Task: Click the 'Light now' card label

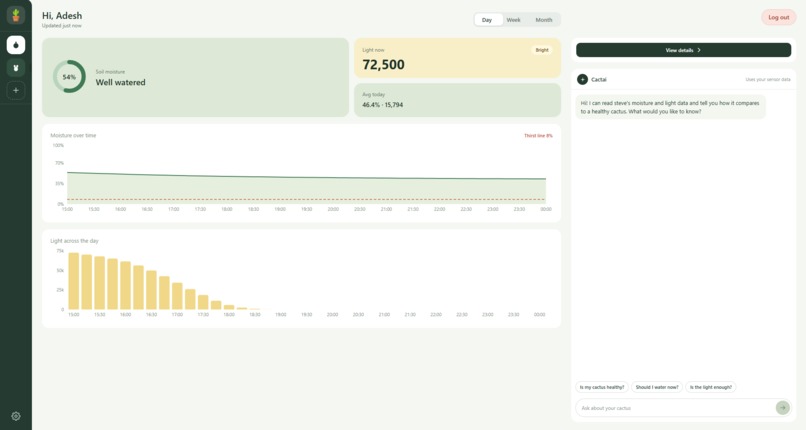Action: tap(373, 50)
